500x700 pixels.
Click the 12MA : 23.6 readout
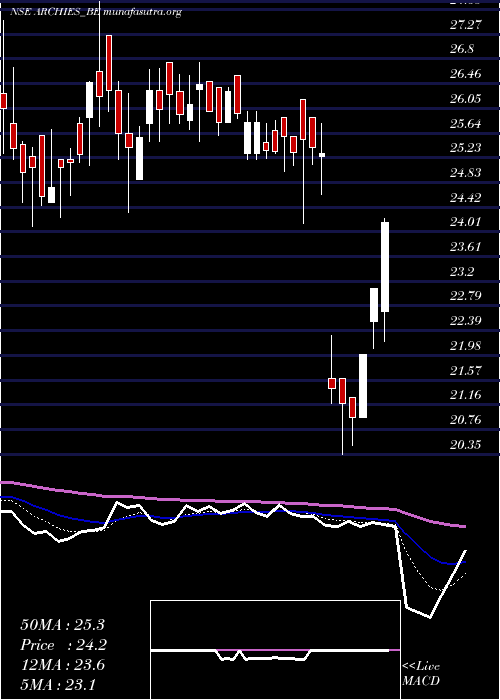click(x=62, y=665)
